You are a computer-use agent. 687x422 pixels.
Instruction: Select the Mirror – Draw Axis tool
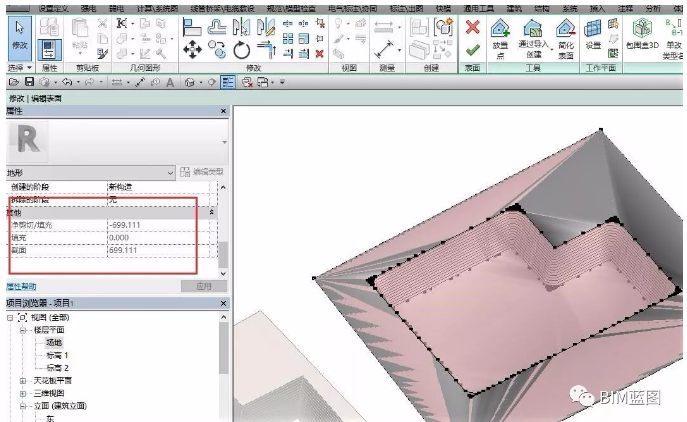coord(266,27)
